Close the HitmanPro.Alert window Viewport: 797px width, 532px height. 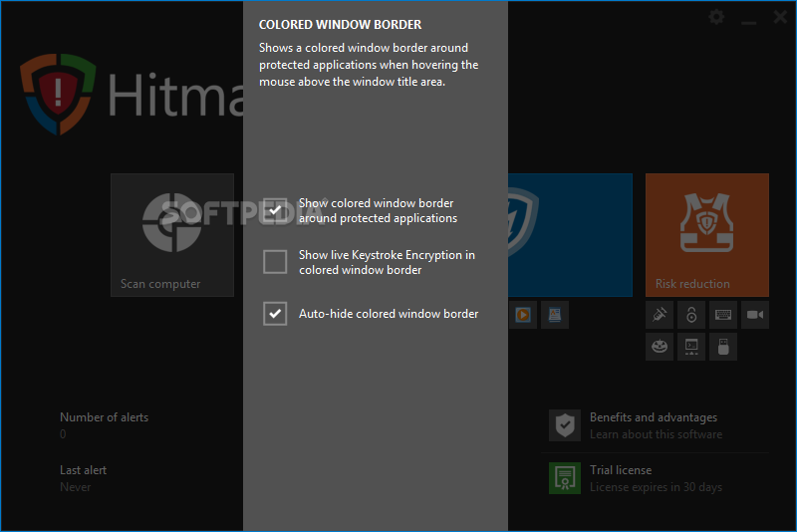(780, 17)
